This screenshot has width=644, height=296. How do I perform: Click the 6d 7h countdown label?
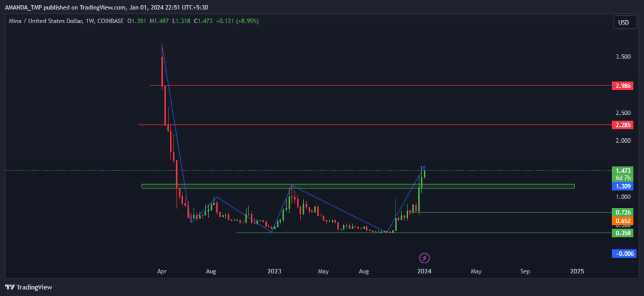point(622,177)
